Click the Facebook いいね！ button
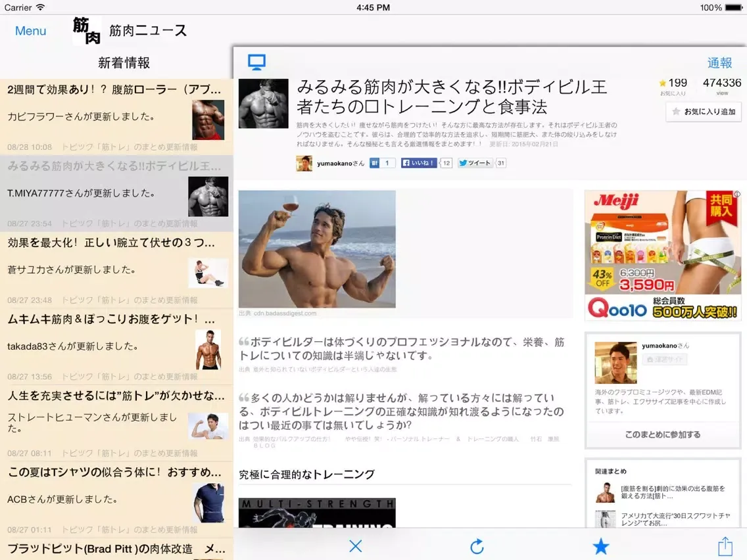 [x=419, y=163]
